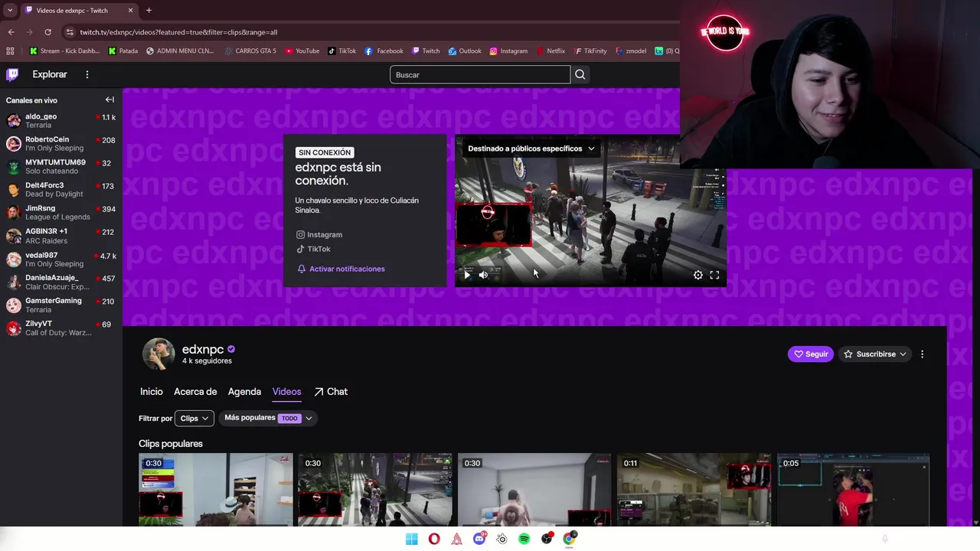This screenshot has width=980, height=551.
Task: Open the Clips filter dropdown
Action: [194, 418]
